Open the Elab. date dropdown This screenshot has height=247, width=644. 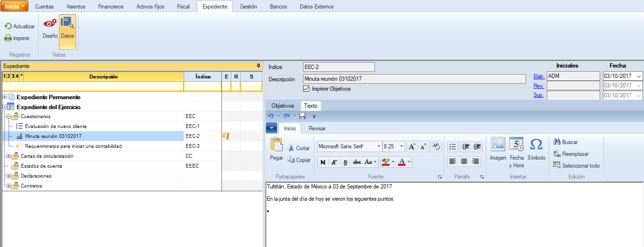(639, 77)
